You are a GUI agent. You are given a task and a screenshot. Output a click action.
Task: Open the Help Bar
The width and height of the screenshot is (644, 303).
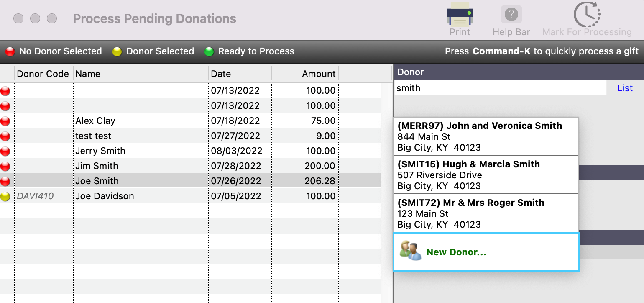click(511, 15)
